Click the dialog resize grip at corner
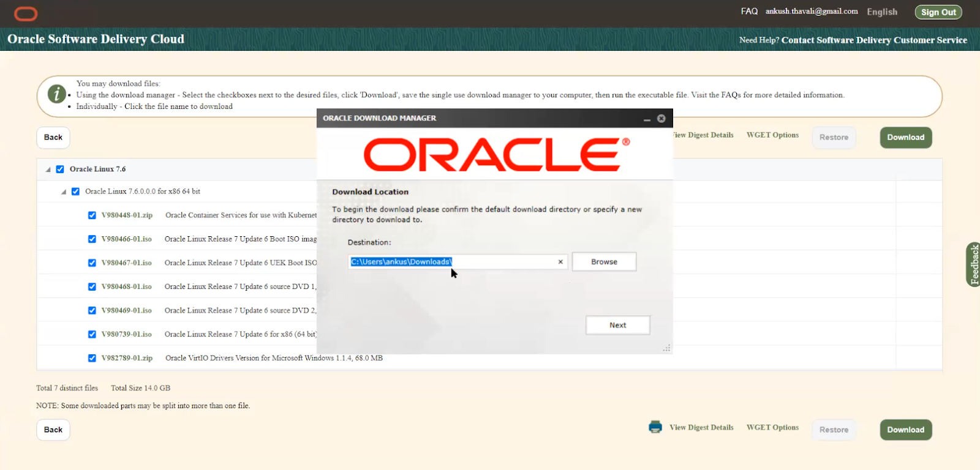980x470 pixels. tap(667, 348)
